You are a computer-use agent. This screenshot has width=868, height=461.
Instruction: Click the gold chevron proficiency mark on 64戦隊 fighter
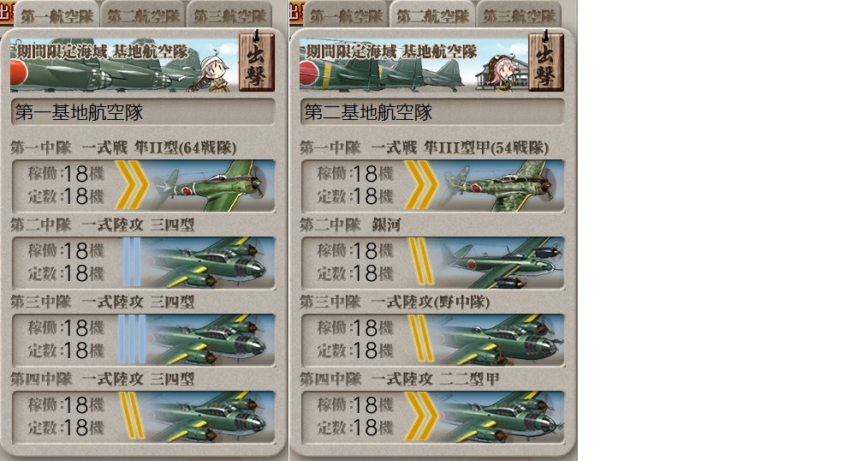[x=132, y=185]
